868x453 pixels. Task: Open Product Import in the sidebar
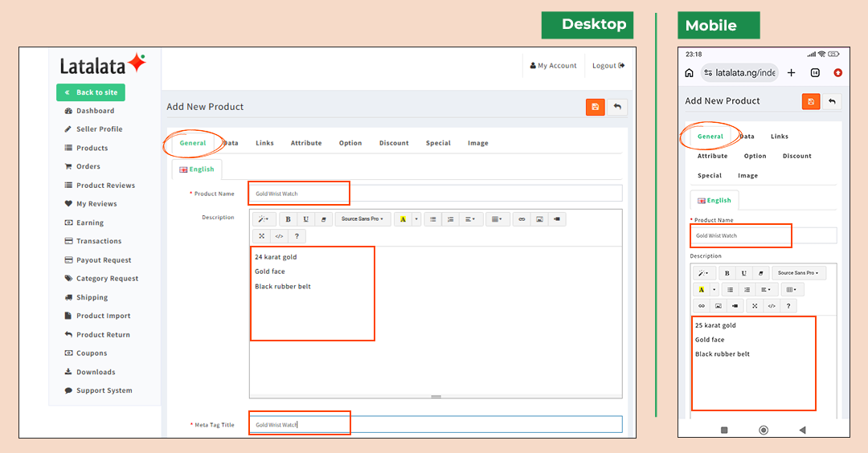(x=97, y=316)
